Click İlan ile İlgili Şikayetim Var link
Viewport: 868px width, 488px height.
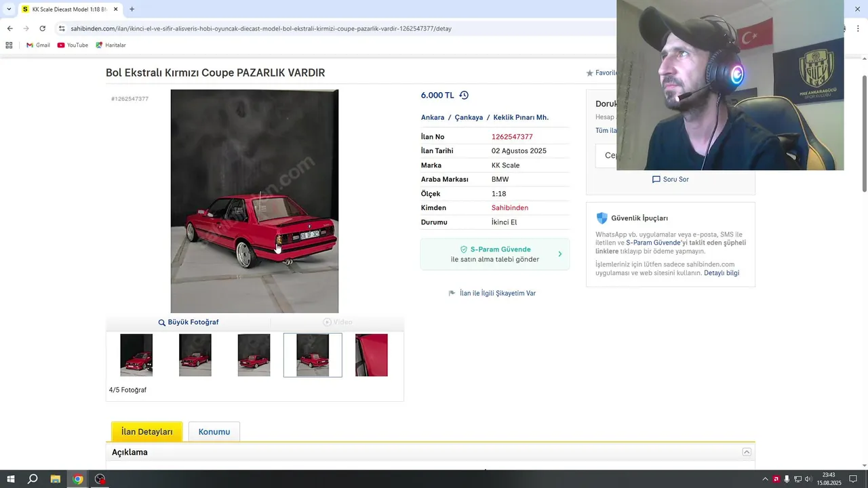pyautogui.click(x=498, y=293)
